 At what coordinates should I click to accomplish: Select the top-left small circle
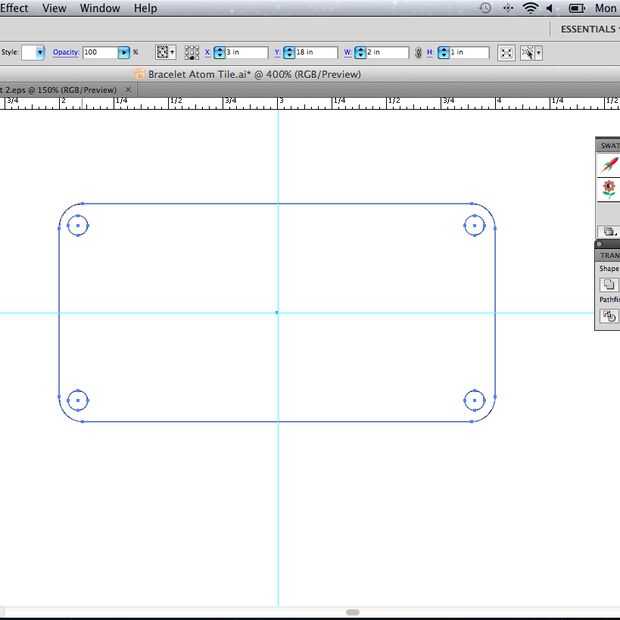(x=78, y=226)
